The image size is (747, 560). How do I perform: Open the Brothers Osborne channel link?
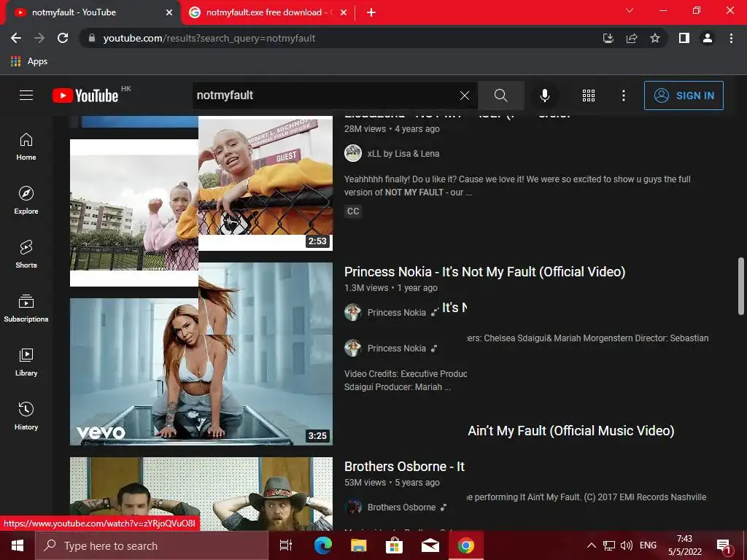401,507
